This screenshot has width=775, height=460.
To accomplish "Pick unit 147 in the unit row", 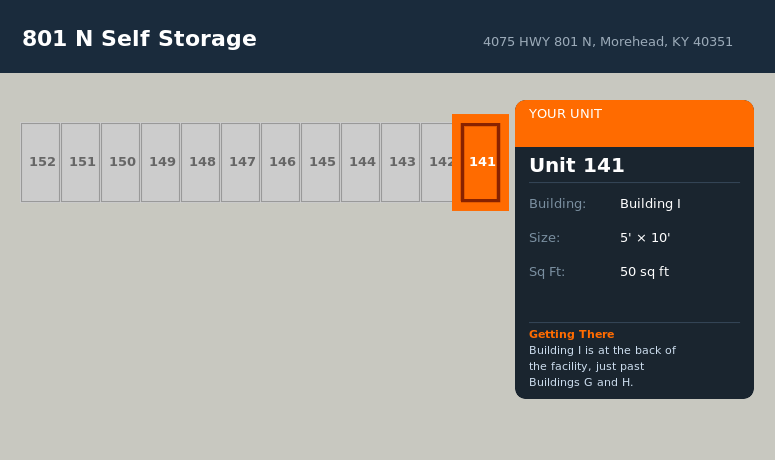I will (241, 162).
